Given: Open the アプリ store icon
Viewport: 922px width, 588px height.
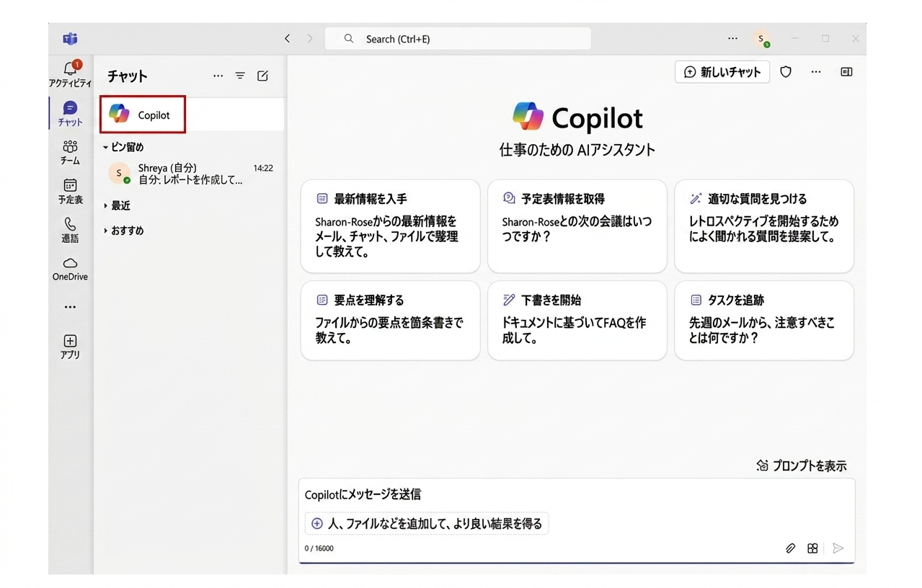Looking at the screenshot, I should click(70, 347).
